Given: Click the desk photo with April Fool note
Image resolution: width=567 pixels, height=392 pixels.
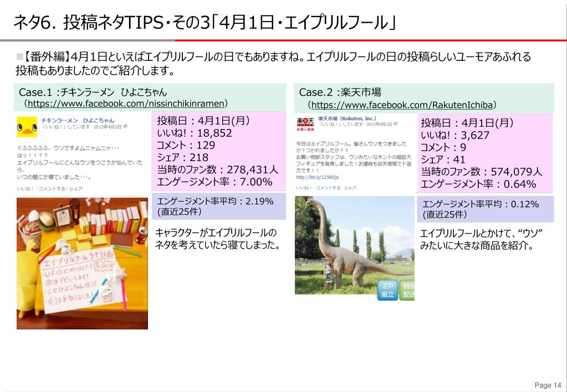Looking at the screenshot, I should click(x=82, y=264).
